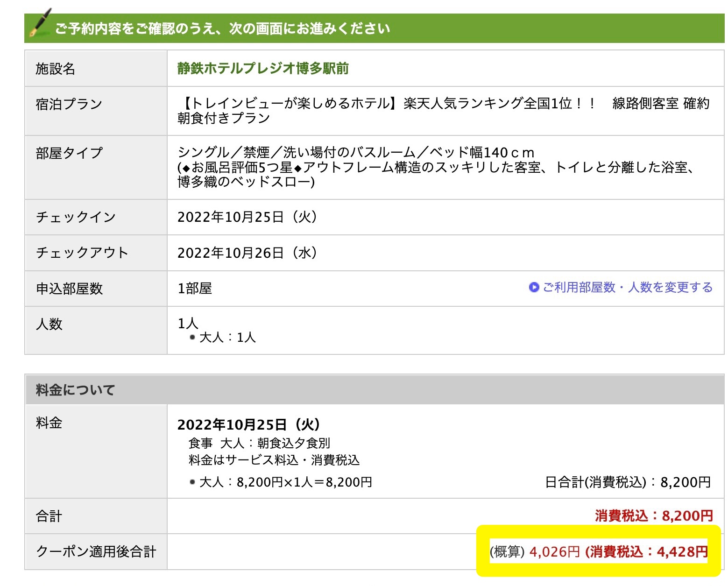Click the green ご予約内容をご確認 header banner
Viewport: 728px width, 586px height.
click(x=374, y=29)
